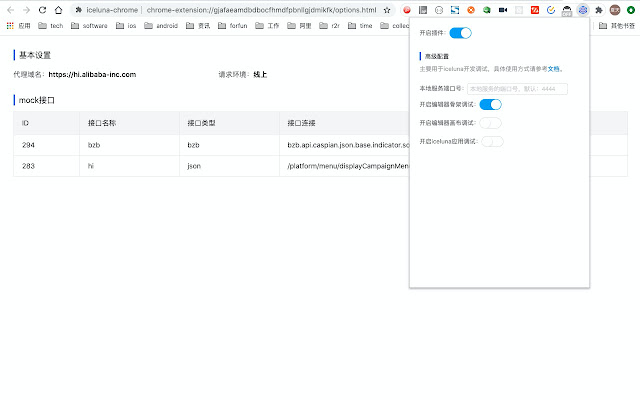
Task: Open the 文档 documentation link
Action: click(x=553, y=69)
